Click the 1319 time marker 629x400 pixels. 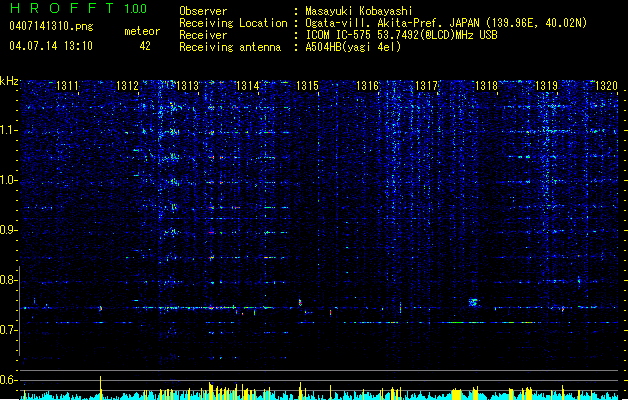[x=546, y=85]
